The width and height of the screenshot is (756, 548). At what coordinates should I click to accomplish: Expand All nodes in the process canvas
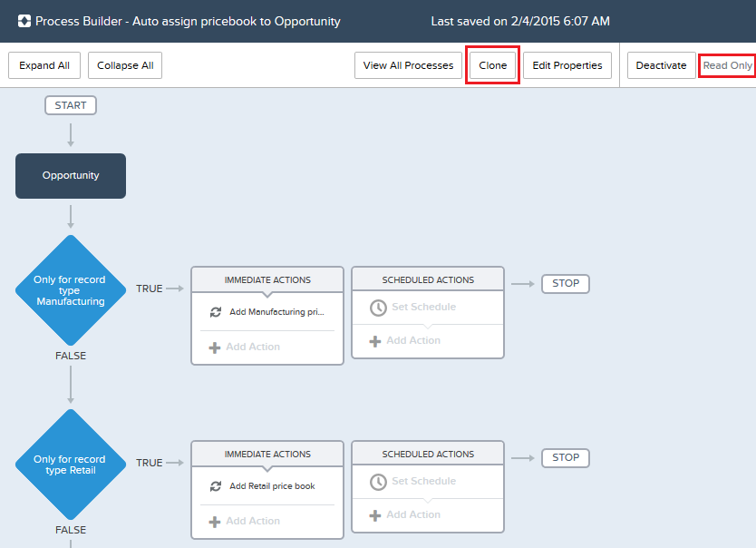[x=44, y=65]
